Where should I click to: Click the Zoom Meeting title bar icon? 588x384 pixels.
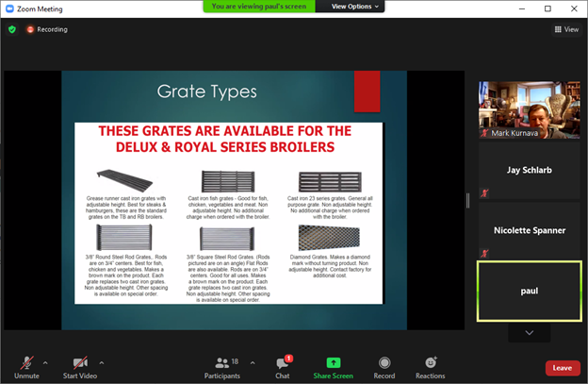tap(9, 8)
